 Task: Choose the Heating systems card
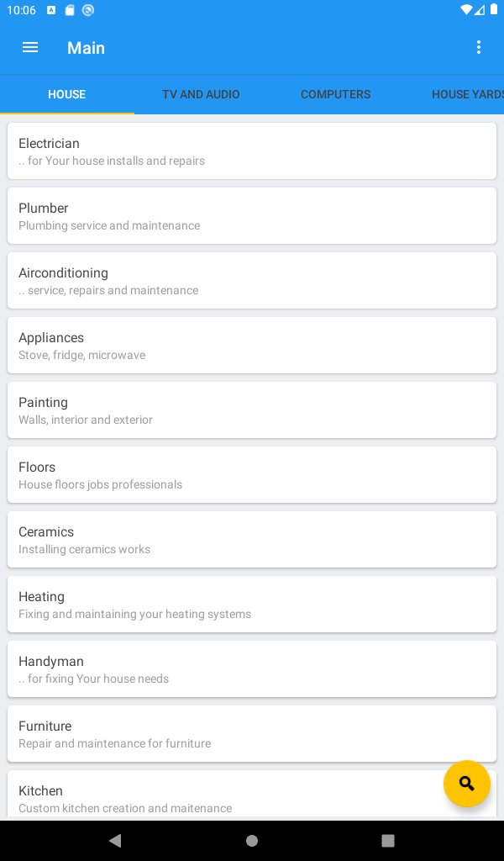(251, 605)
